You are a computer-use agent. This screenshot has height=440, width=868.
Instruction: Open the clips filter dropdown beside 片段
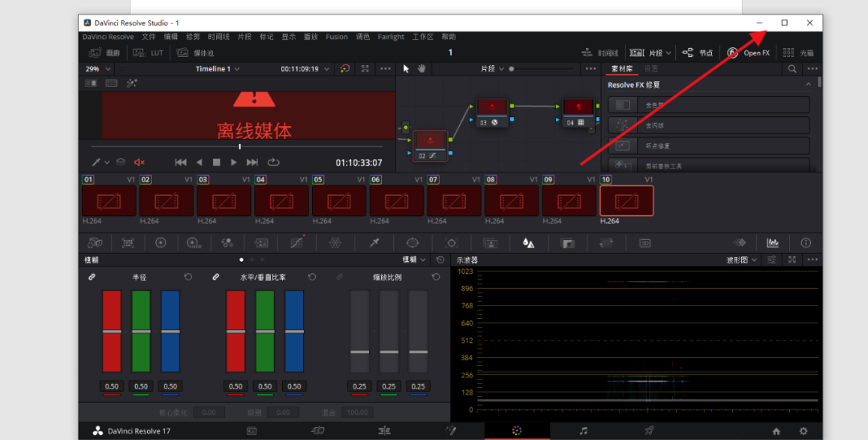coord(668,53)
